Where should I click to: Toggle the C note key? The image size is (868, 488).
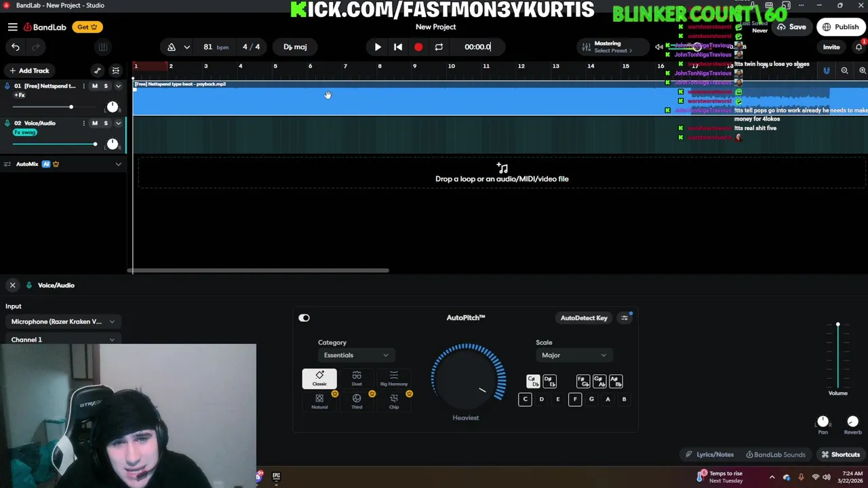pyautogui.click(x=525, y=399)
